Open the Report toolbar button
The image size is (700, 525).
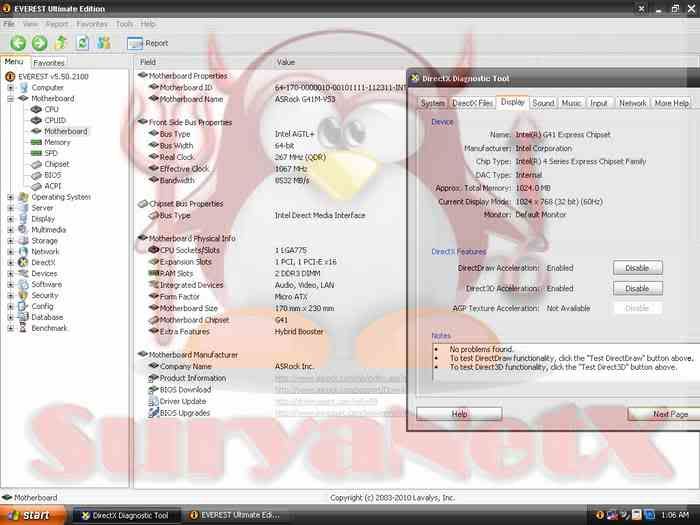[x=148, y=43]
